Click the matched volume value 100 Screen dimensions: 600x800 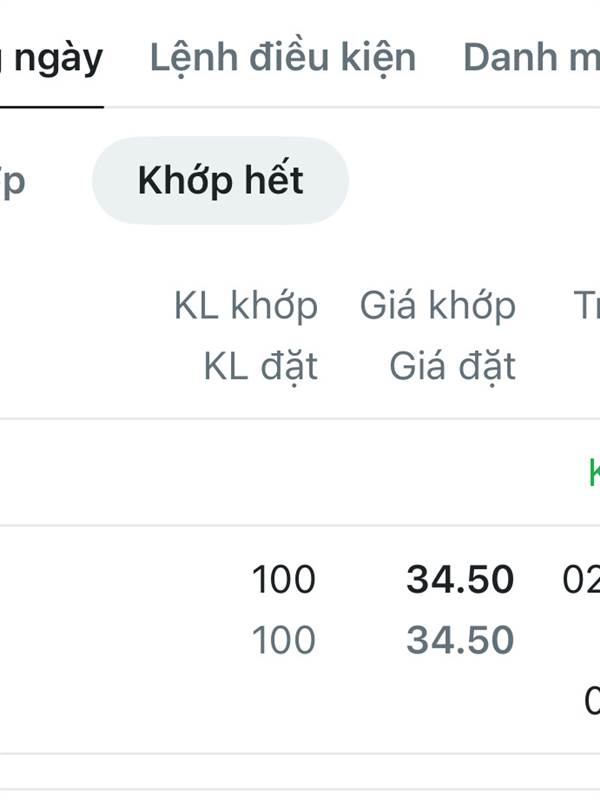283,580
